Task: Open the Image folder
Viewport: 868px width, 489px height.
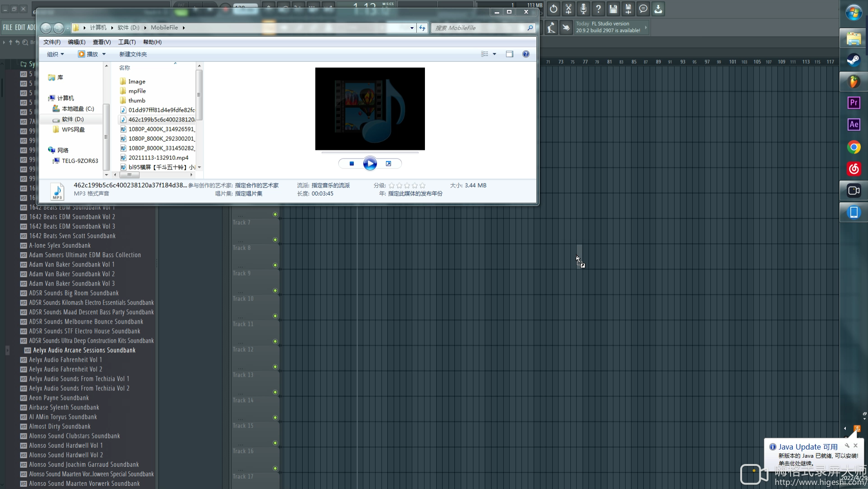Action: coord(136,81)
